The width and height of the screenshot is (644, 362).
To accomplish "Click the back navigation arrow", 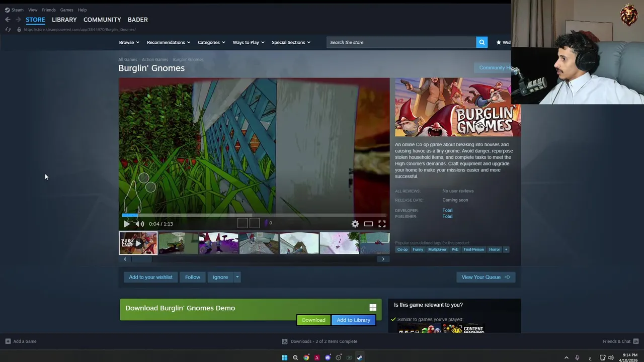I will tap(8, 20).
